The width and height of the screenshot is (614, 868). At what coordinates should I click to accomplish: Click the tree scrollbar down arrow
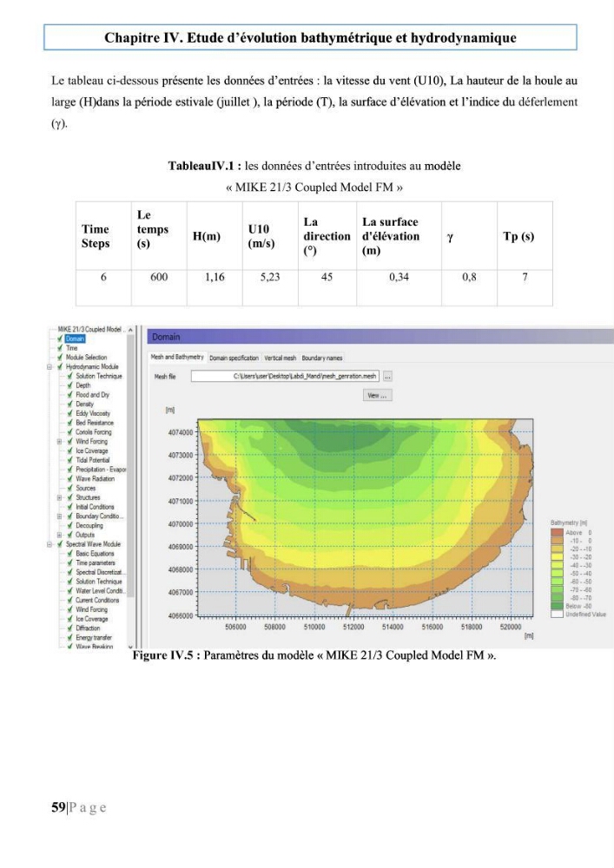130,646
